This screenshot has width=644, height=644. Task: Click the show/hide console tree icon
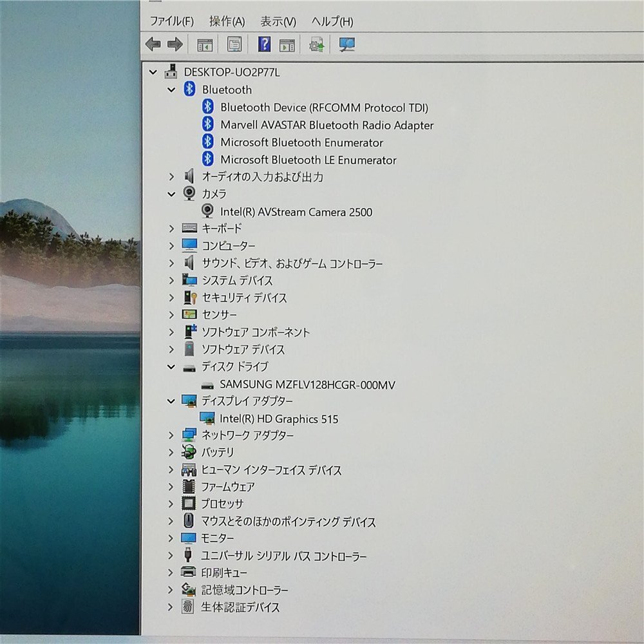[205, 45]
